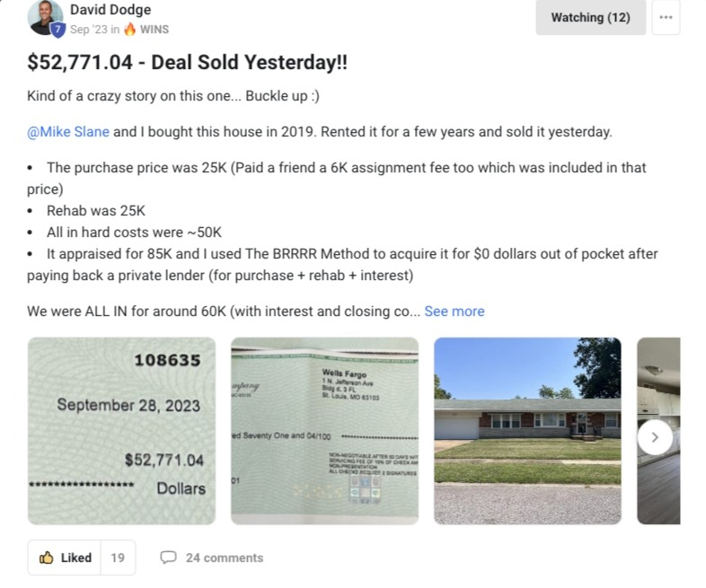The image size is (706, 588).
Task: Expand post text with See more
Action: pyautogui.click(x=454, y=312)
